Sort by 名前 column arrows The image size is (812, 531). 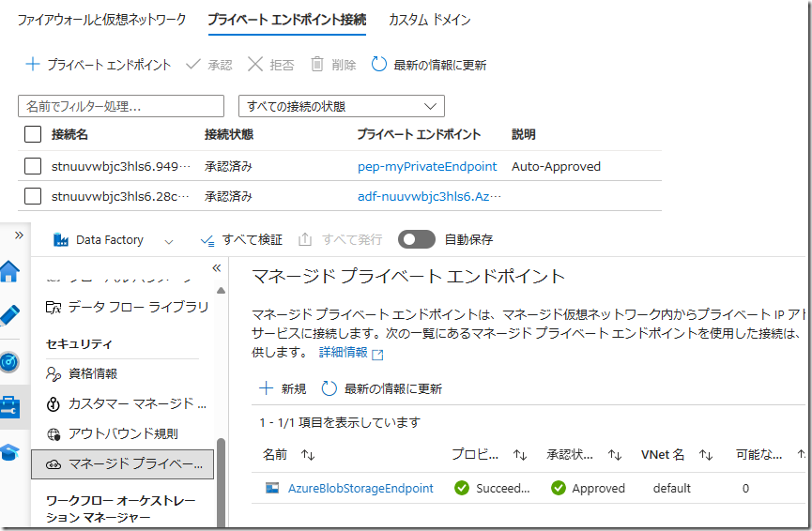308,455
